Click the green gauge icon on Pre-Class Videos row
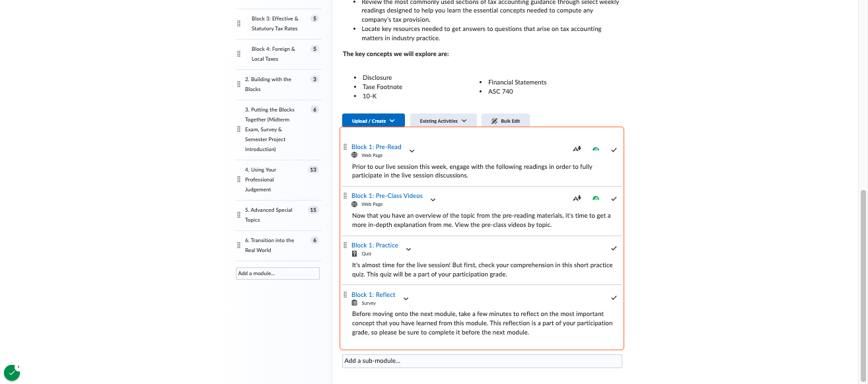Screen dimensions: 868x384 point(596,199)
